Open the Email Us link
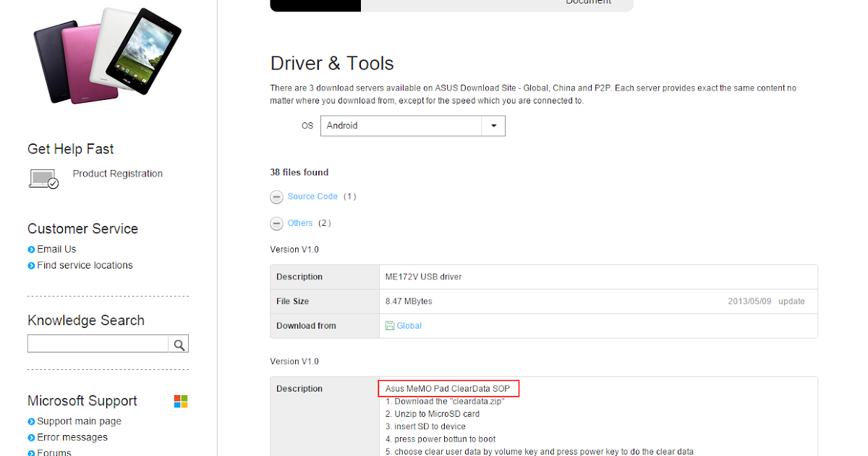 [56, 249]
